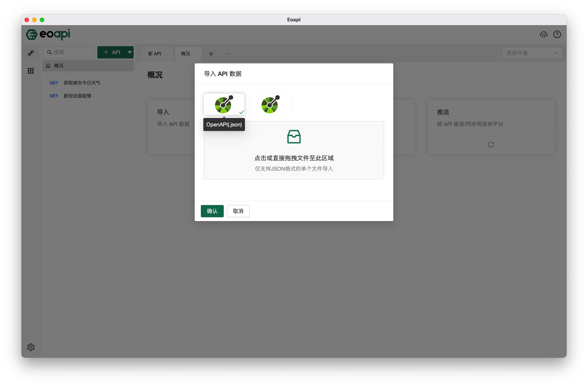Open the API test sidebar icon

tap(31, 53)
